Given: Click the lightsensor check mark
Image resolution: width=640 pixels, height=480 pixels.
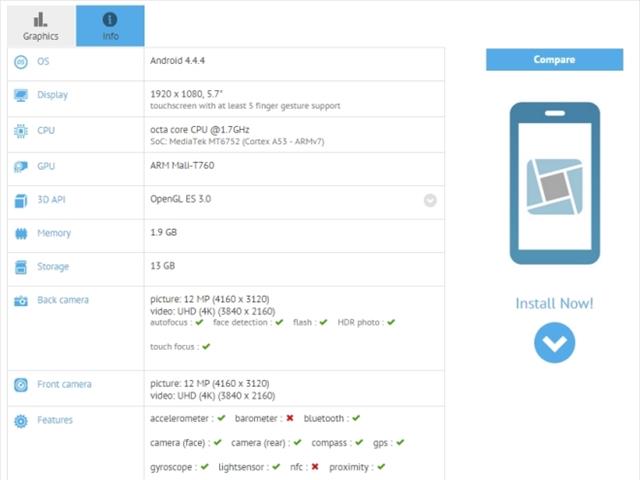Looking at the screenshot, I should [276, 466].
